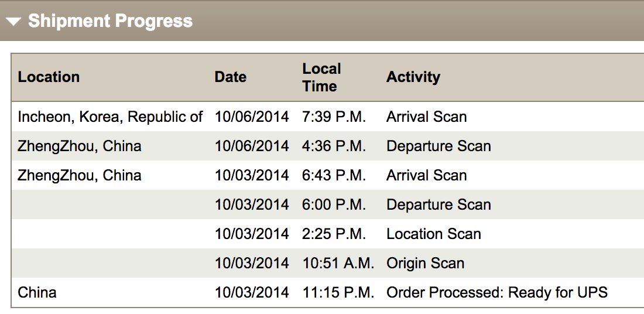Click the 10:51 A.M. time entry
Screen dimensions: 644x314
click(x=338, y=263)
